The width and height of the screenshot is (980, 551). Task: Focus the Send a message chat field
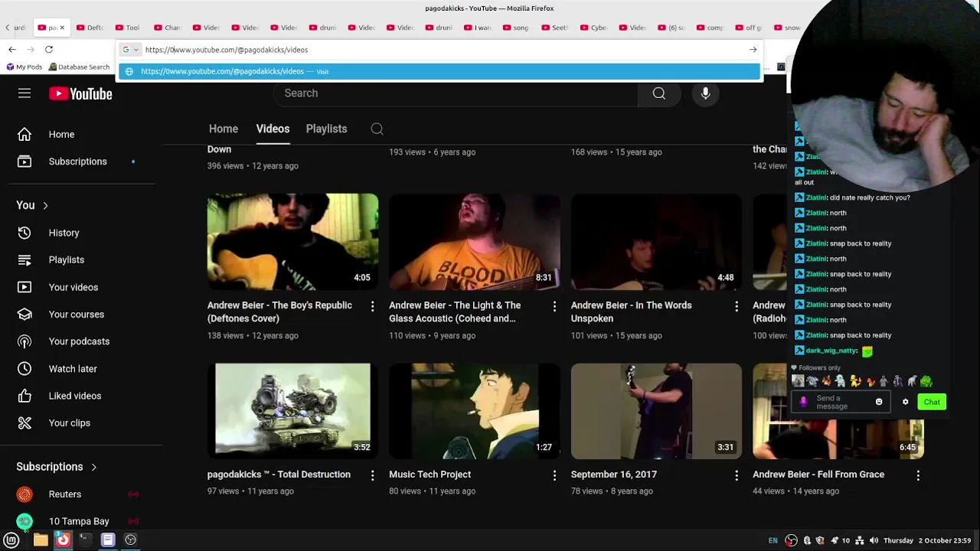[841, 402]
